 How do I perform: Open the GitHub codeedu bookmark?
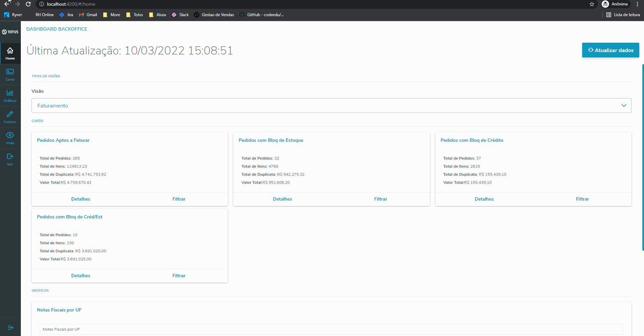(x=262, y=15)
